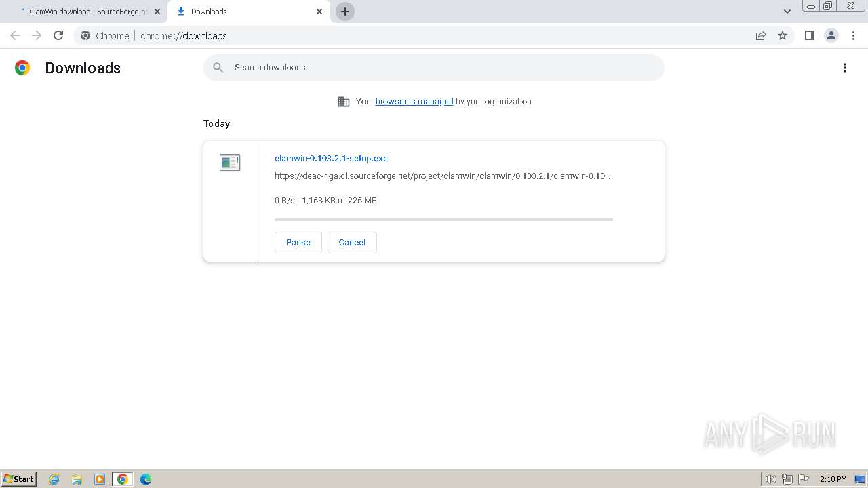The image size is (868, 488).
Task: Minimize the Chrome window
Action: click(811, 5)
